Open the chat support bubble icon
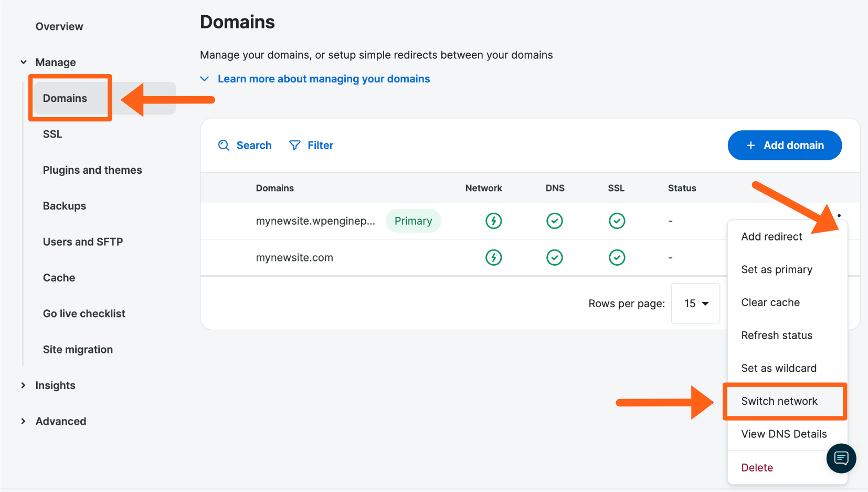The width and height of the screenshot is (868, 492). click(x=841, y=458)
